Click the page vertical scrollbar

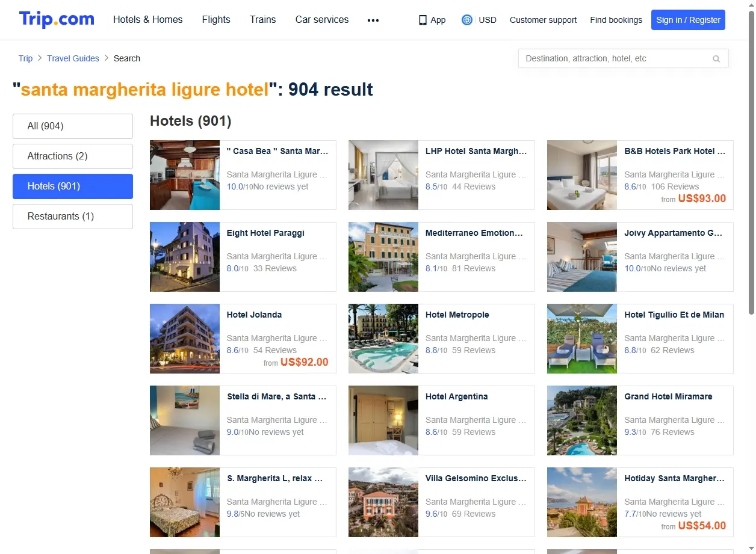[751, 162]
